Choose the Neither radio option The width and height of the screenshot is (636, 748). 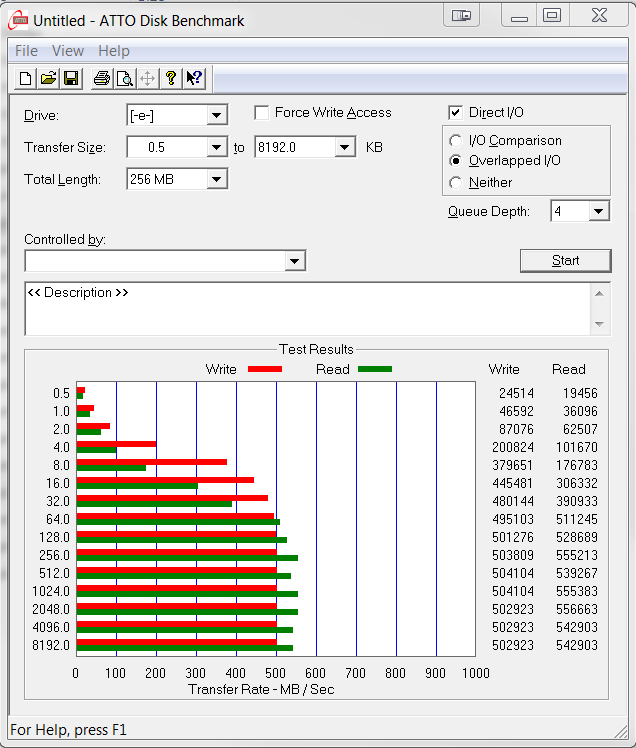pos(456,183)
